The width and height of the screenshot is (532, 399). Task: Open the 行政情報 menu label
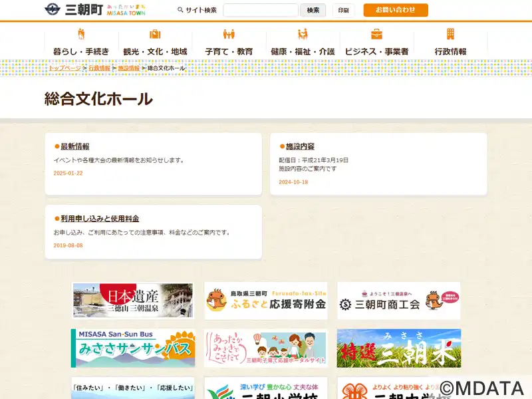(450, 52)
